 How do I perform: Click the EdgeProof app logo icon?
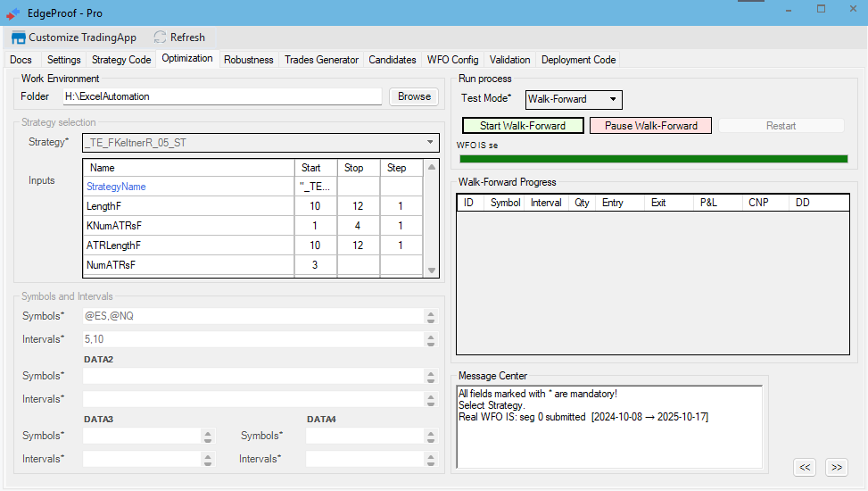pyautogui.click(x=13, y=13)
